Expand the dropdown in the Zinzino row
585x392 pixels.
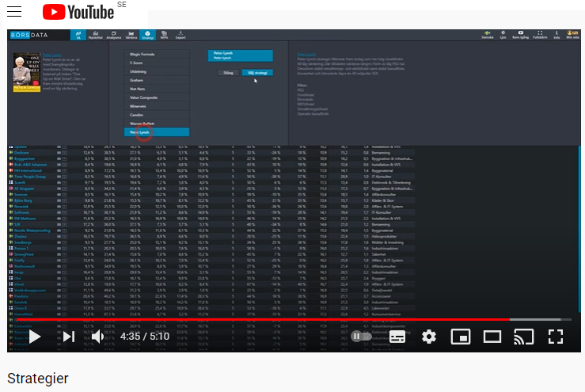point(65,236)
